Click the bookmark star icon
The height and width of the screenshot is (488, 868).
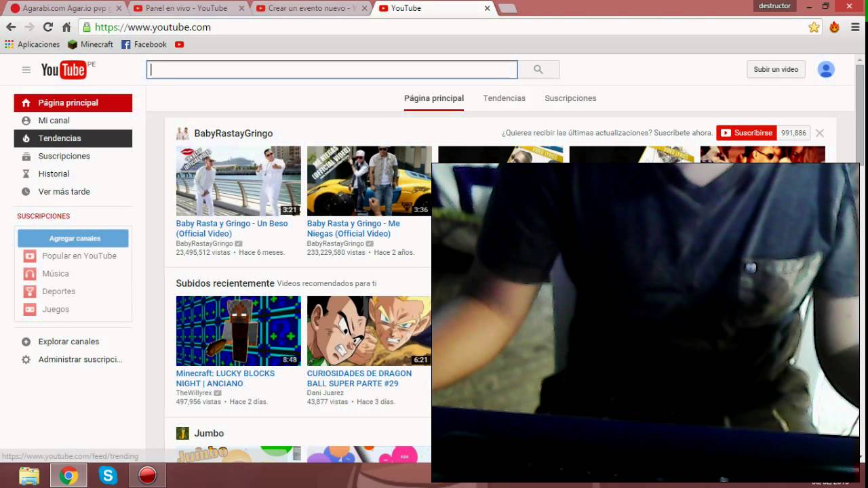pyautogui.click(x=814, y=27)
